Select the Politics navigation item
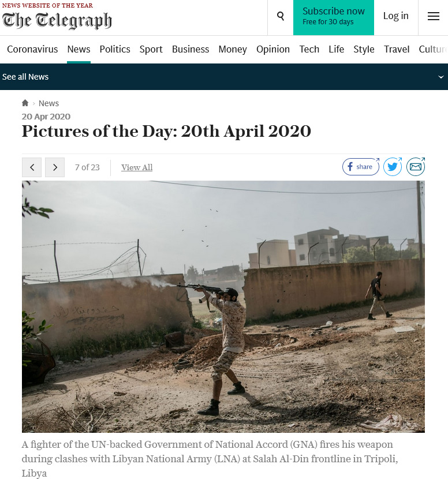 click(115, 49)
